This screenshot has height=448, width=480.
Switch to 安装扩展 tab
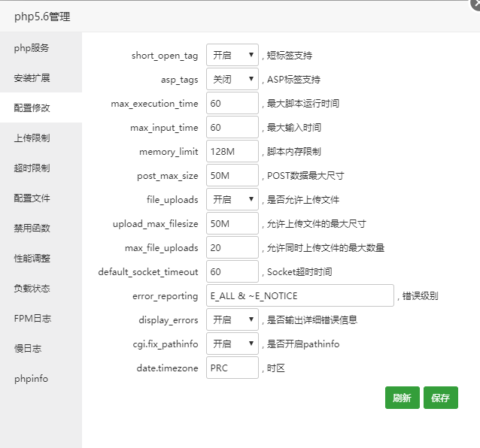click(x=41, y=77)
